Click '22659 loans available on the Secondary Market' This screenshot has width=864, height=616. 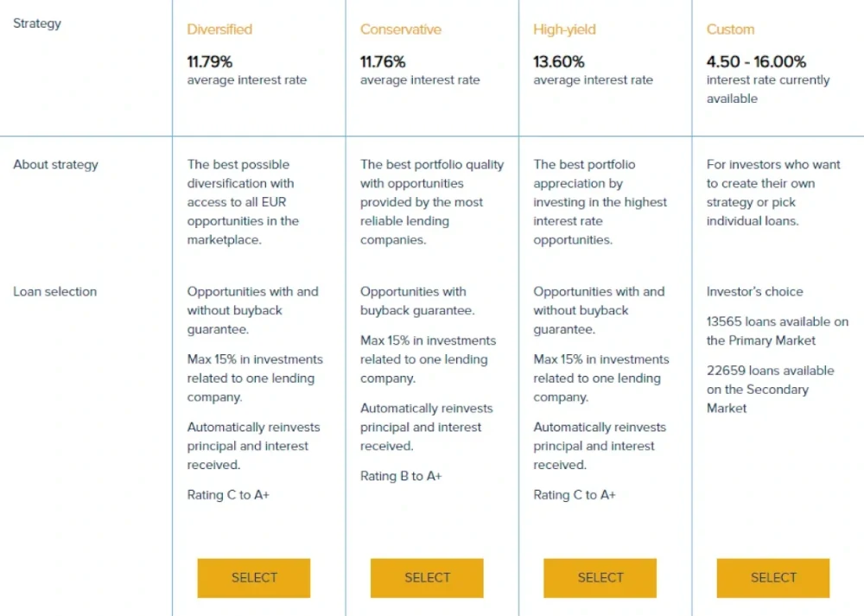[771, 389]
